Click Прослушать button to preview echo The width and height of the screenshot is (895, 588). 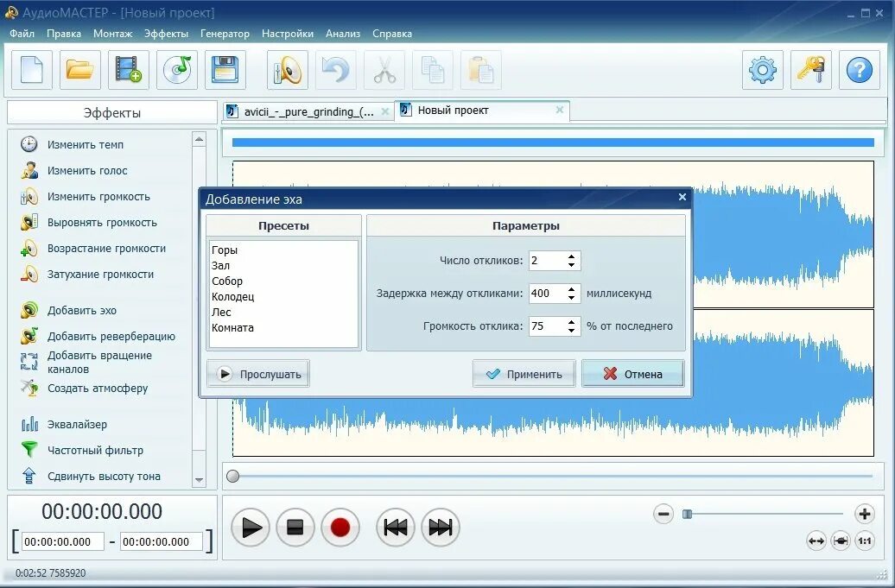tap(258, 374)
